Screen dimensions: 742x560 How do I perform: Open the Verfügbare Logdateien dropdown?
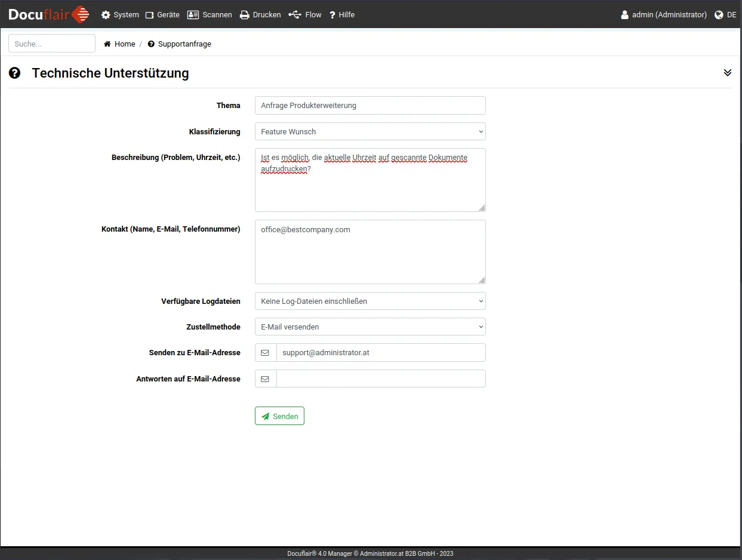[370, 301]
